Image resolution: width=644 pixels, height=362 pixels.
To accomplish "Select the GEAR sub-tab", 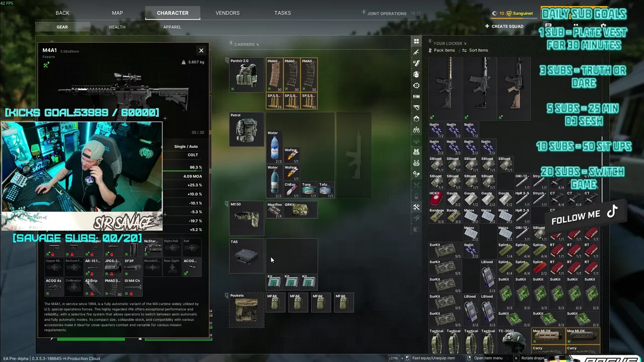I will pyautogui.click(x=62, y=27).
